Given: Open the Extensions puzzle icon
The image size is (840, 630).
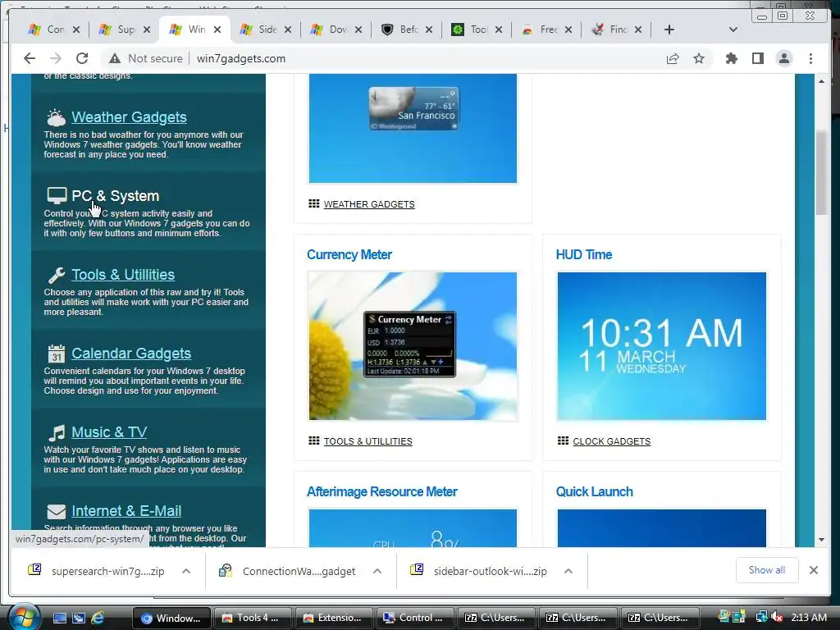Looking at the screenshot, I should point(731,58).
